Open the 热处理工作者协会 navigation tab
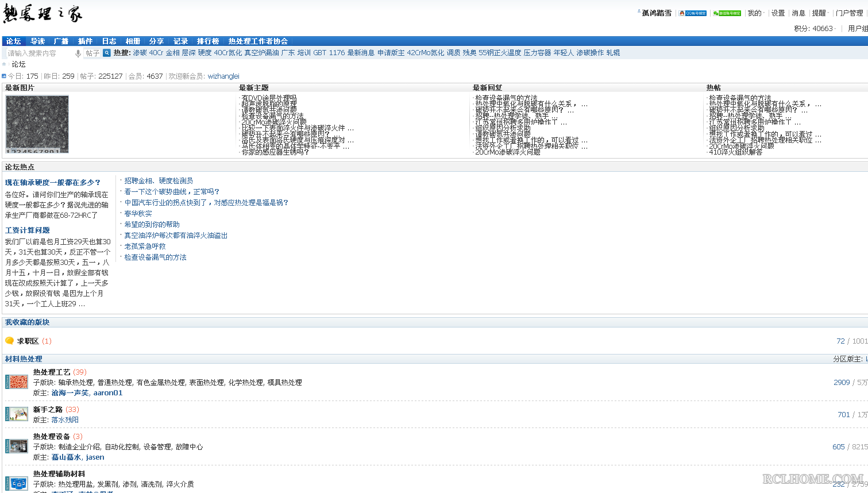 (x=258, y=41)
